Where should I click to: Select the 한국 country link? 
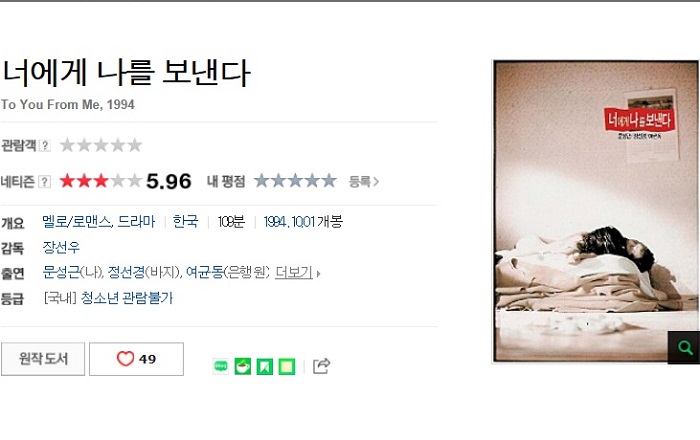click(185, 221)
